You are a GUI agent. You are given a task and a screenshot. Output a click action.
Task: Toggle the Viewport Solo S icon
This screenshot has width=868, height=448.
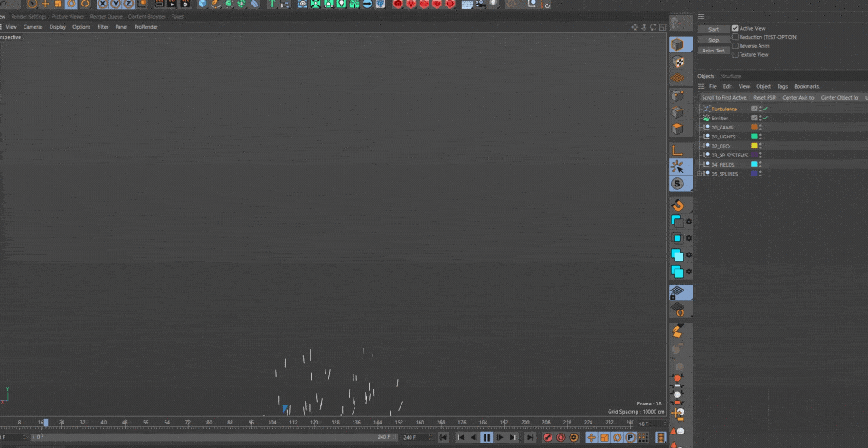(677, 183)
